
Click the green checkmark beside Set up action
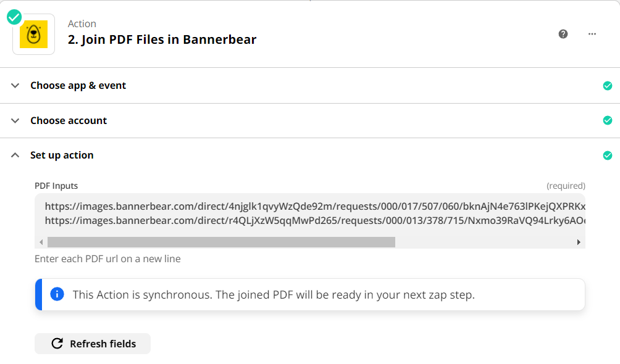608,155
